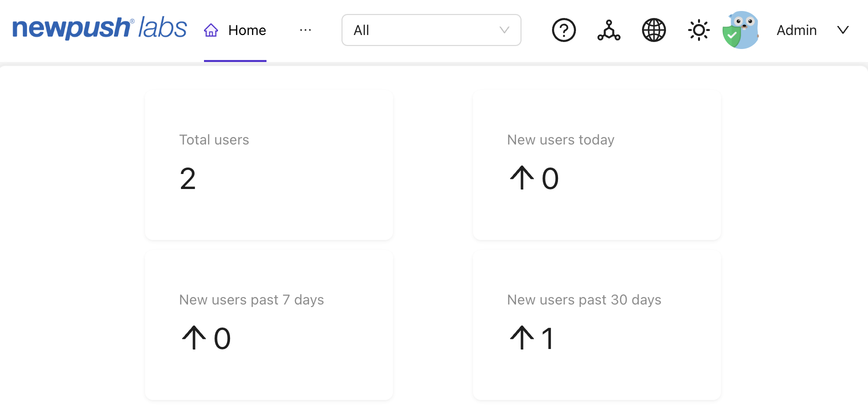Click the up arrow in past 7 days card

click(x=194, y=338)
